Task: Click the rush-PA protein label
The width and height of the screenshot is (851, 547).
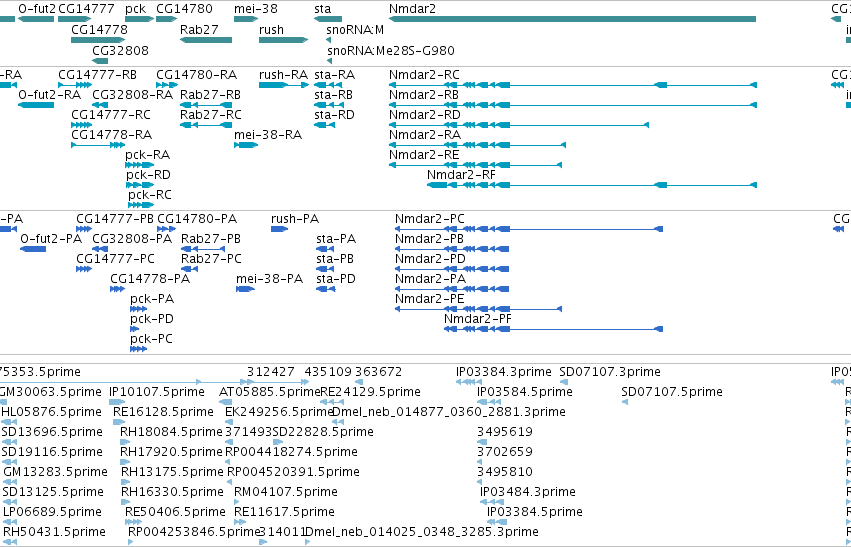Action: tap(295, 219)
